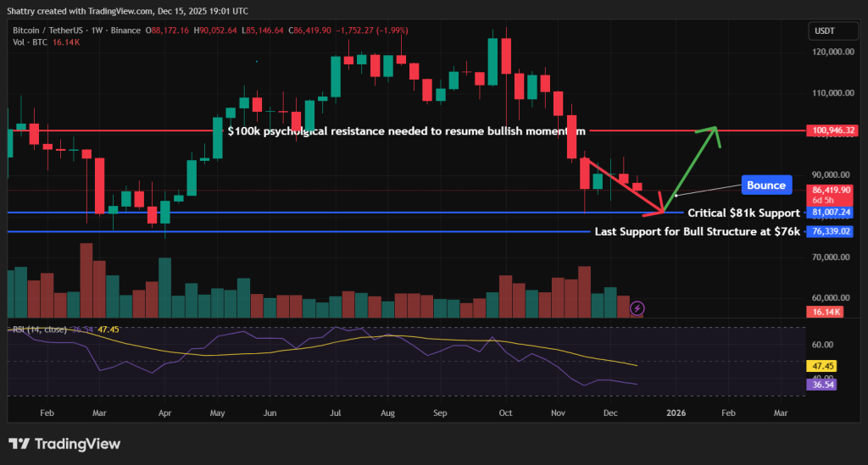Screen dimensions: 868x465
Task: Click the 76,339.02 blue price label
Action: (x=831, y=231)
